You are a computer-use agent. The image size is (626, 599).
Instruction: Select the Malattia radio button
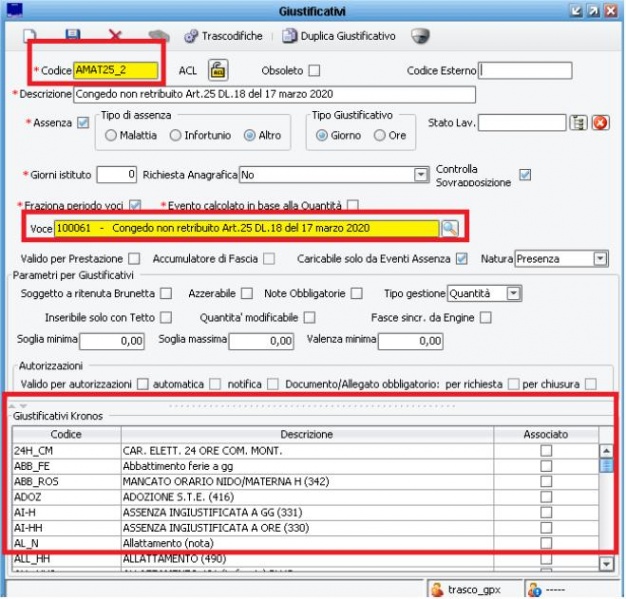(x=111, y=135)
